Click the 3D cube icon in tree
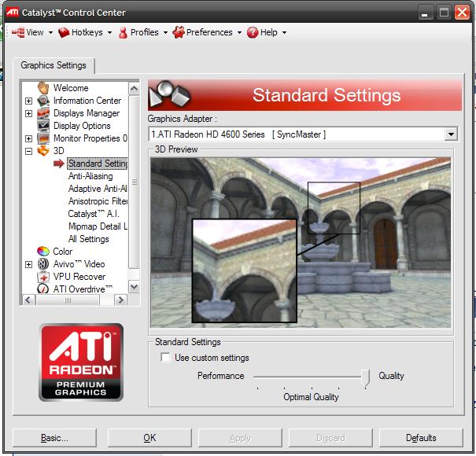Viewport: 476px width, 456px height. coord(43,150)
